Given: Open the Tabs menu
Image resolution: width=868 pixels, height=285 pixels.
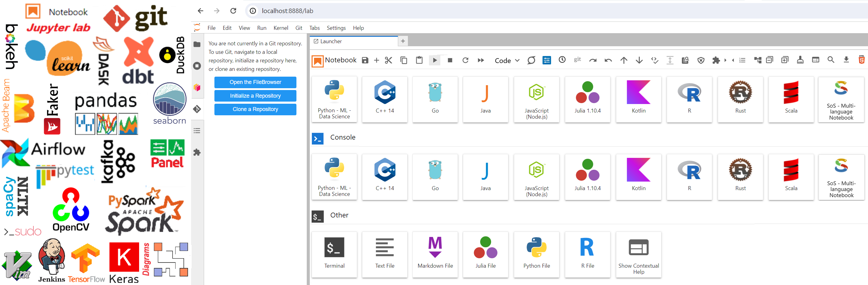Looking at the screenshot, I should (314, 28).
